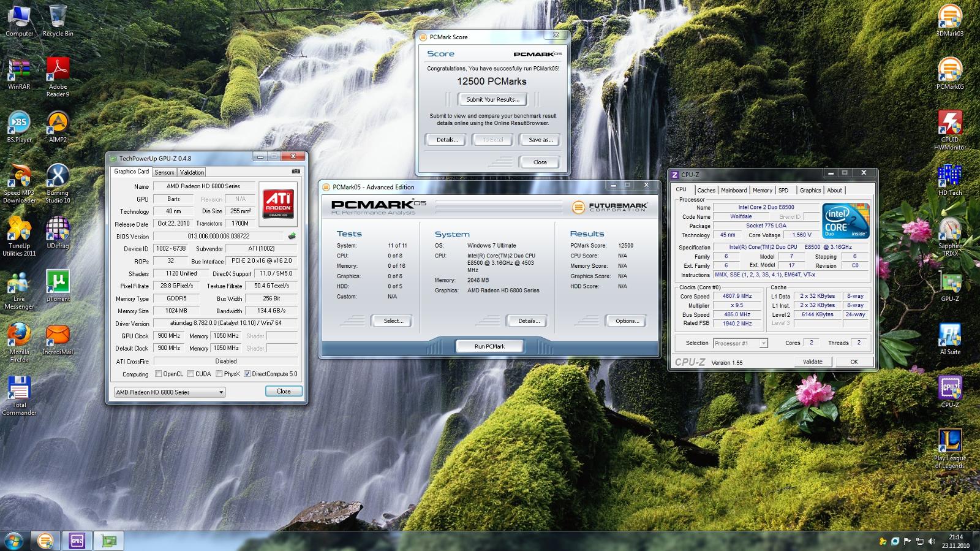Launch Burning Studio 10 shortcut
This screenshot has width=980, height=551.
coord(58,183)
